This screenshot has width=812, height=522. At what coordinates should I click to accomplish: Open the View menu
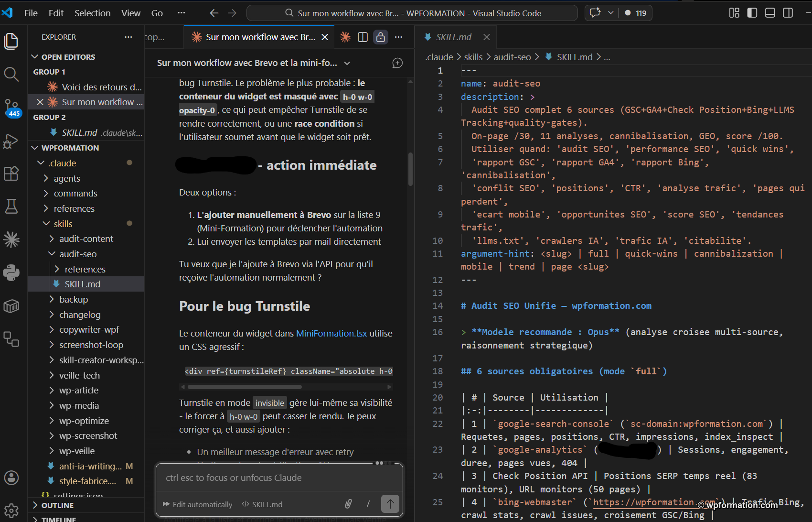tap(130, 13)
